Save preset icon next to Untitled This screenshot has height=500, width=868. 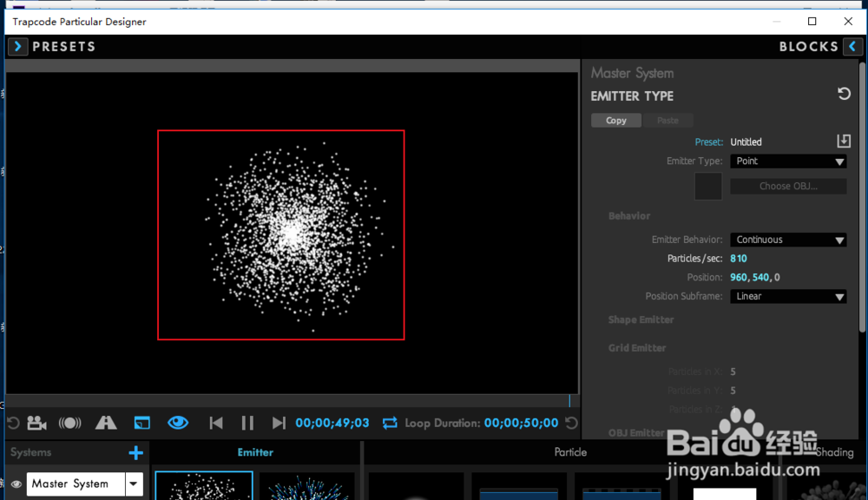click(844, 141)
